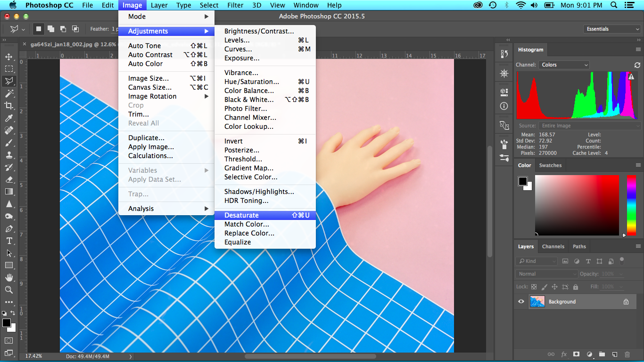The height and width of the screenshot is (362, 644).
Task: Select the Polygonal Lasso tool in toolbox
Action: (9, 81)
